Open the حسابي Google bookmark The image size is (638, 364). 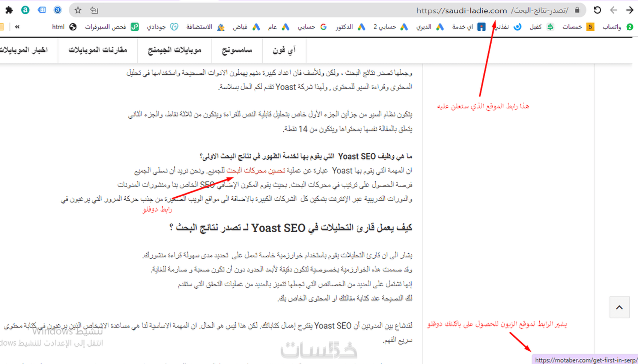(312, 27)
